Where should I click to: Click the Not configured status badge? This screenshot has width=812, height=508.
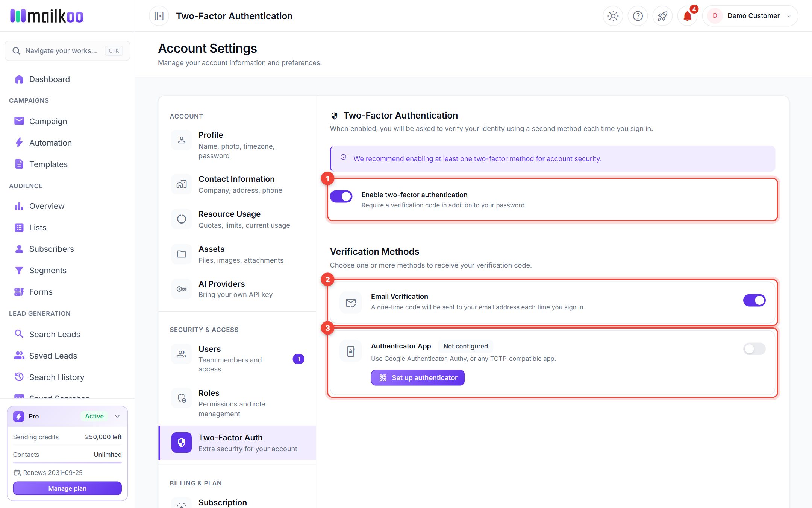[x=465, y=346]
